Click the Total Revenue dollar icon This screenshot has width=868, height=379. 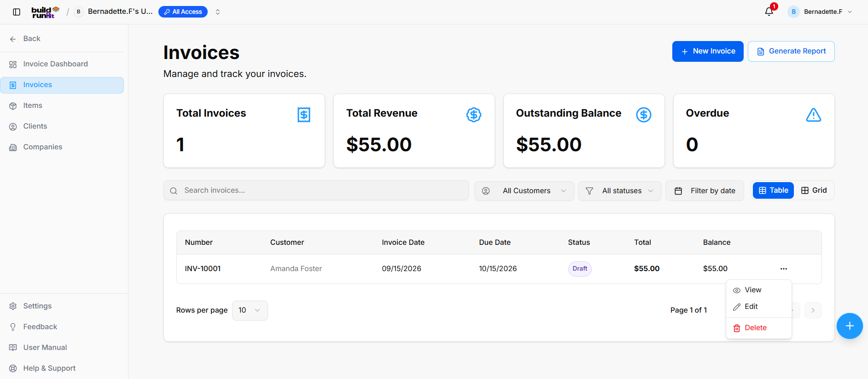474,115
